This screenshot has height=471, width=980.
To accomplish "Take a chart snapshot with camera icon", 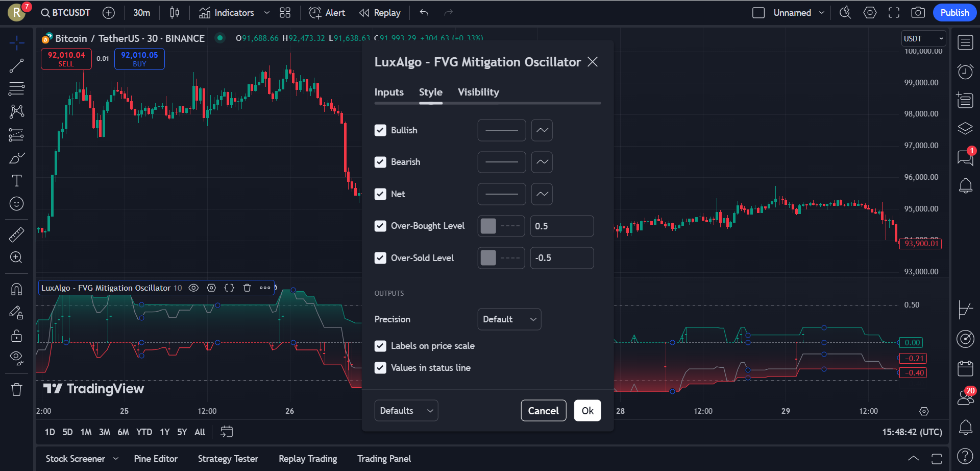I will coord(918,13).
